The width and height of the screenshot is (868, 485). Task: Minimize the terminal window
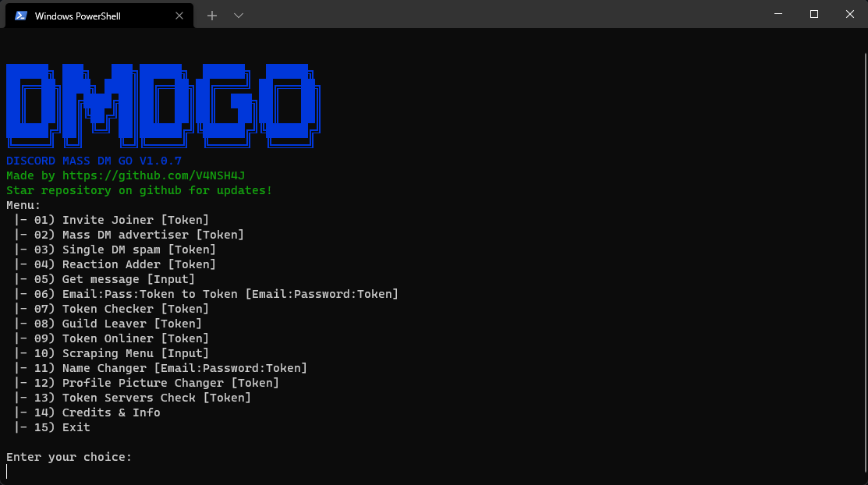coord(778,14)
